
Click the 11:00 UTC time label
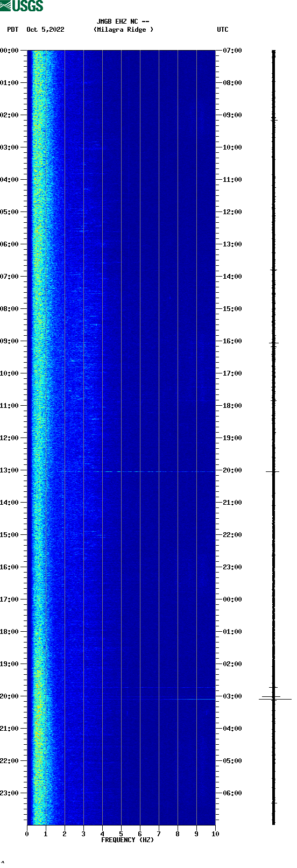point(232,180)
